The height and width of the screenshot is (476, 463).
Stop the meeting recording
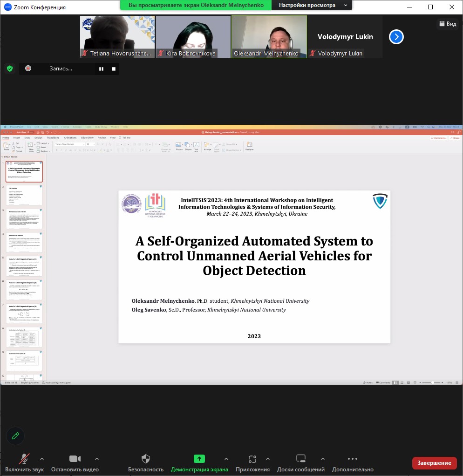point(114,69)
